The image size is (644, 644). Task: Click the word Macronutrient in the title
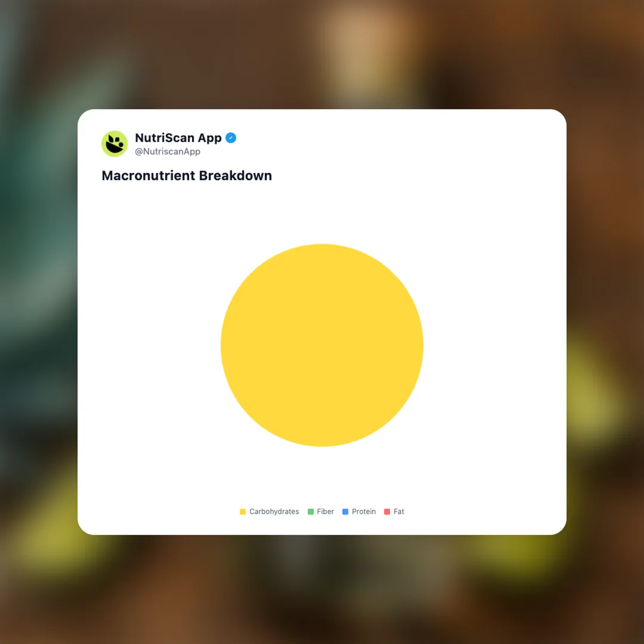(148, 175)
